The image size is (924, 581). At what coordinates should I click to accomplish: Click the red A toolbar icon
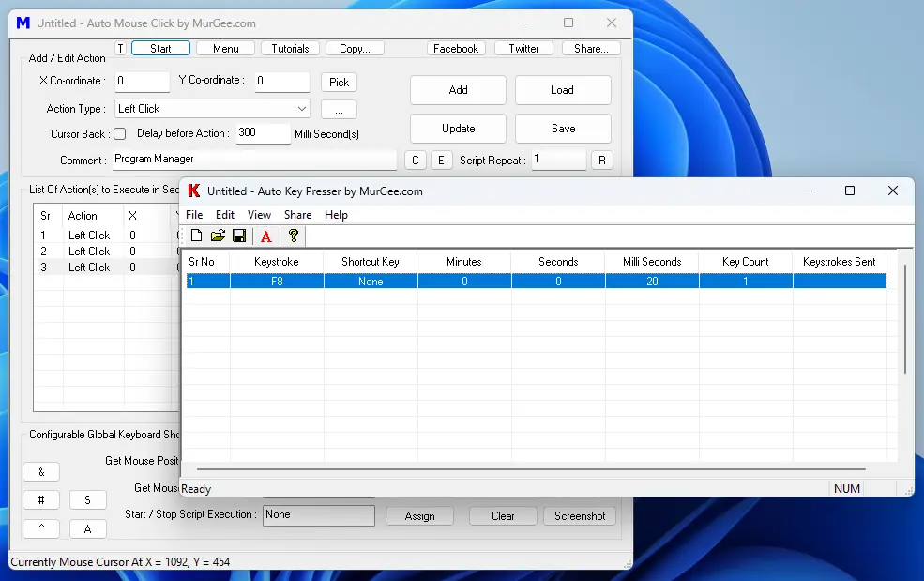click(266, 237)
